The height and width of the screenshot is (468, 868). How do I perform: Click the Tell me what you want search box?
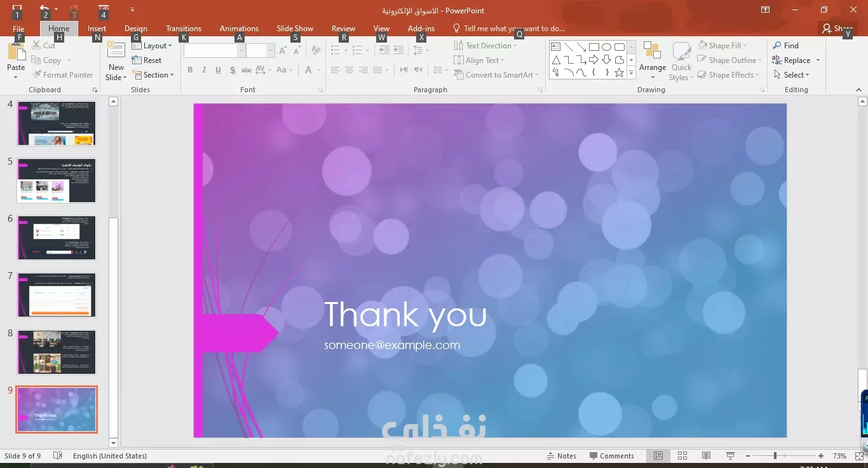click(508, 29)
